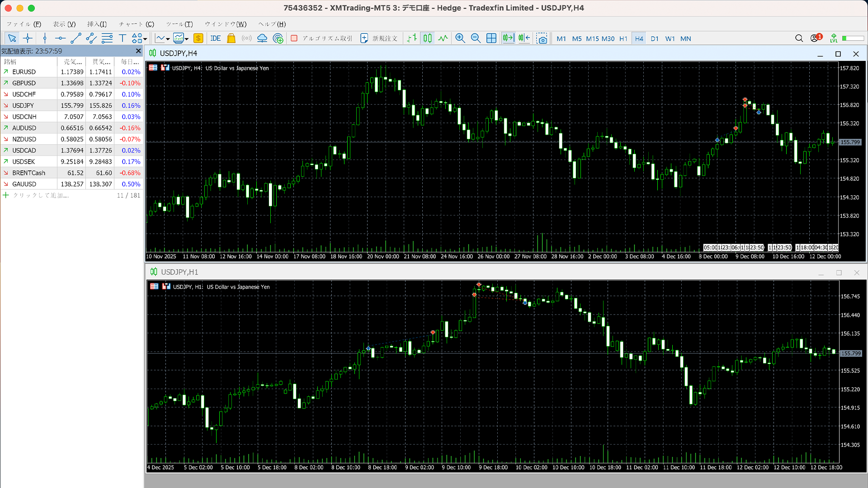The image size is (868, 488).
Task: Expand the indicators list dropdown arrow
Action: [186, 39]
